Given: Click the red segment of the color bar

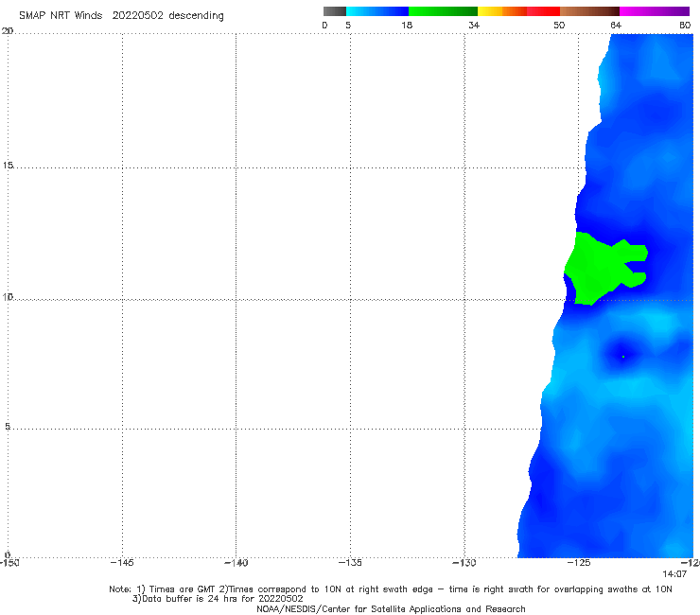Looking at the screenshot, I should [x=543, y=11].
